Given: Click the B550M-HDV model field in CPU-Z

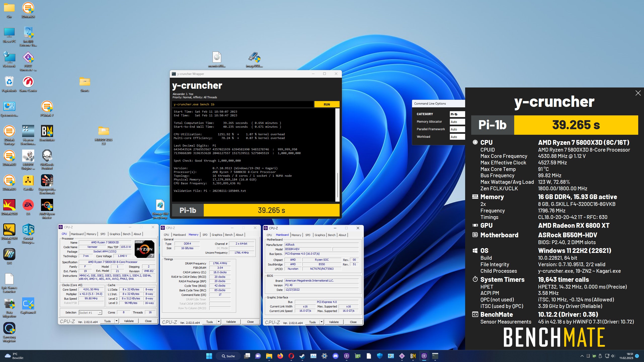Looking at the screenshot, I should 308,249.
